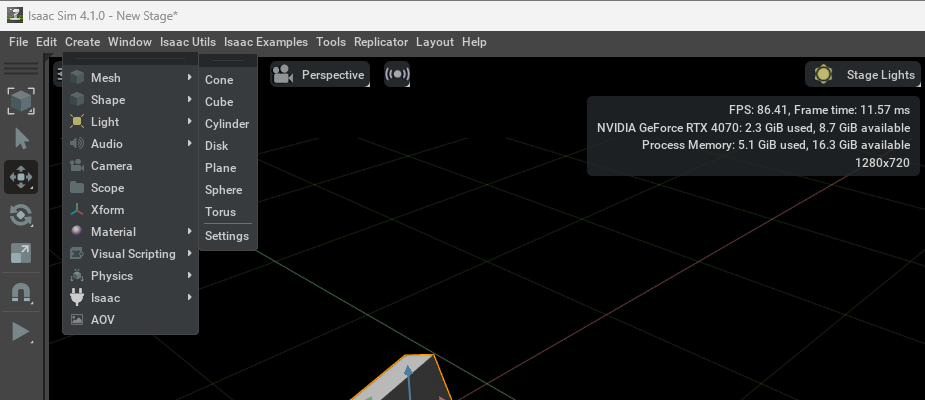
Task: Create a new Scope
Action: click(130, 188)
